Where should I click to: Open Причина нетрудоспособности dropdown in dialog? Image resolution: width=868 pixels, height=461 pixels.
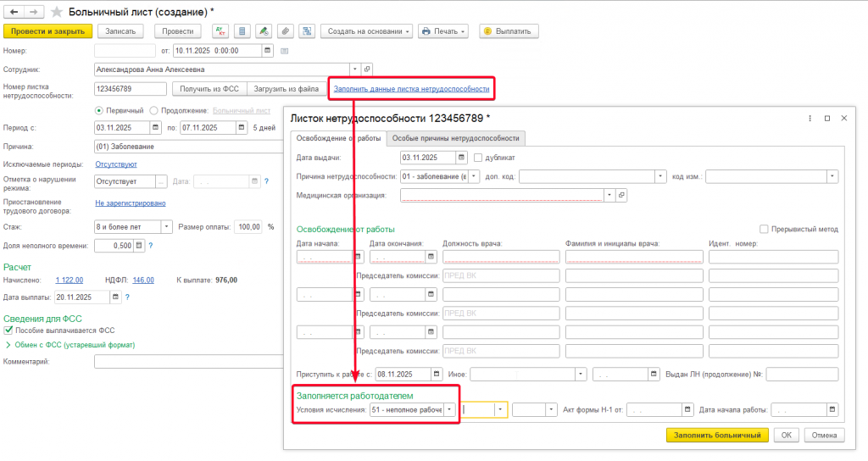pyautogui.click(x=474, y=176)
